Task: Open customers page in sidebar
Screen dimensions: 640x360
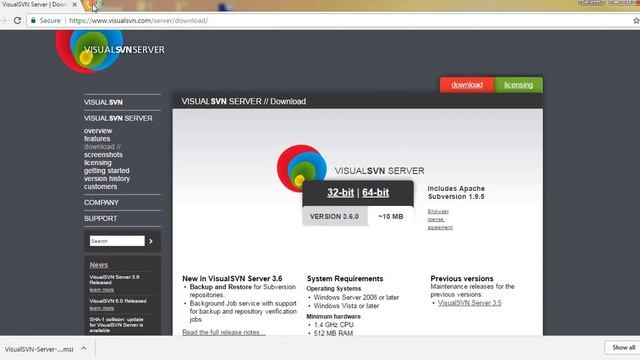Action: click(100, 187)
